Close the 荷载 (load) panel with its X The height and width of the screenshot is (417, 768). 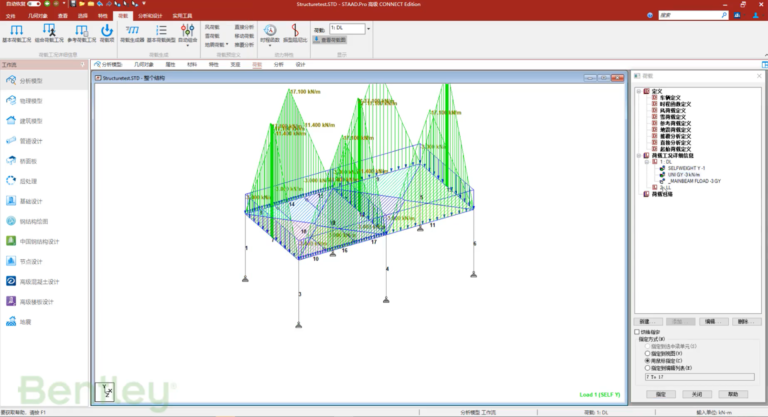pyautogui.click(x=759, y=76)
